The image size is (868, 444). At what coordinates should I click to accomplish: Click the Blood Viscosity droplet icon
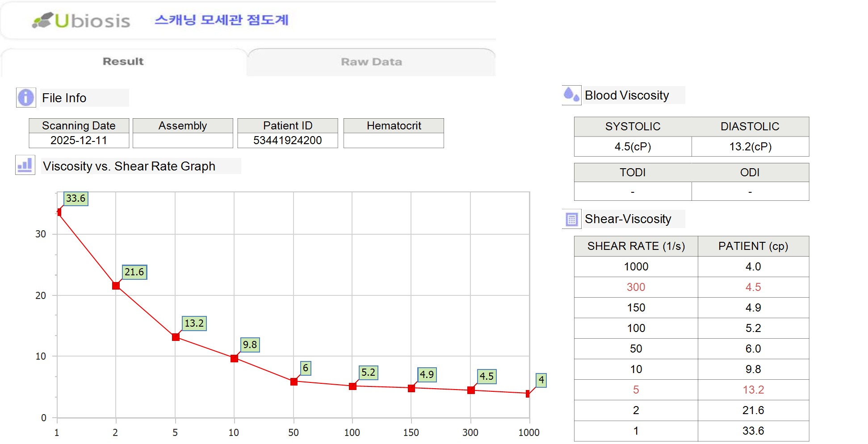(x=571, y=95)
